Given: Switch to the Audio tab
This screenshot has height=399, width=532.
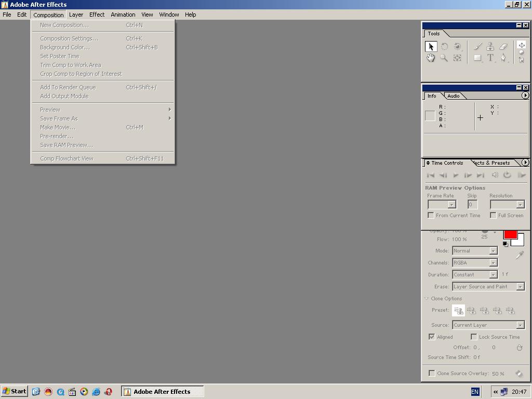Looking at the screenshot, I should pyautogui.click(x=453, y=96).
